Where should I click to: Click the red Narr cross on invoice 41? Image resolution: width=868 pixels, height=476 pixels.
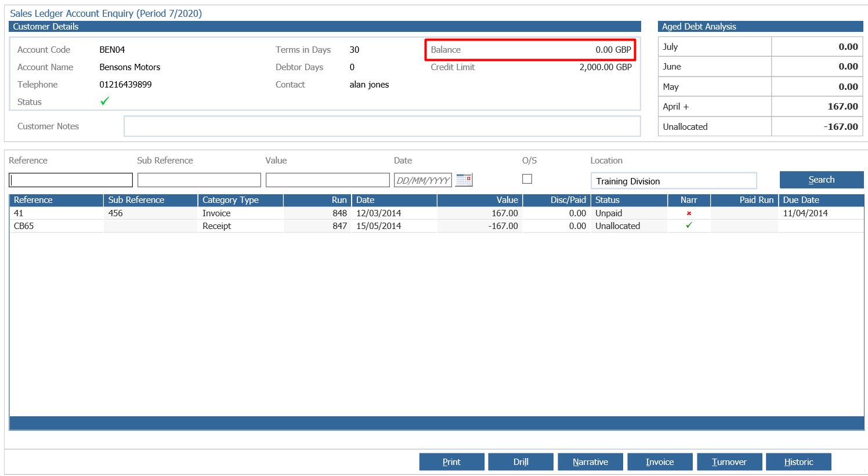click(689, 213)
